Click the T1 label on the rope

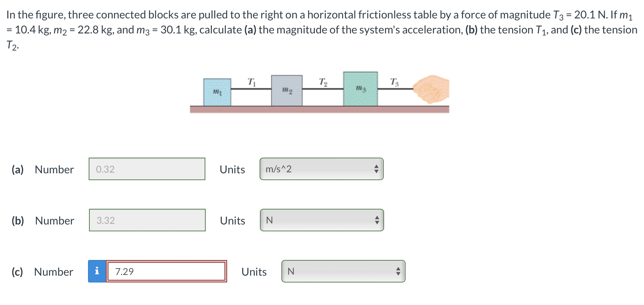pyautogui.click(x=252, y=82)
